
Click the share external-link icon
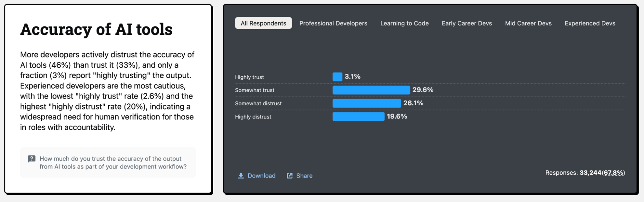click(x=290, y=176)
